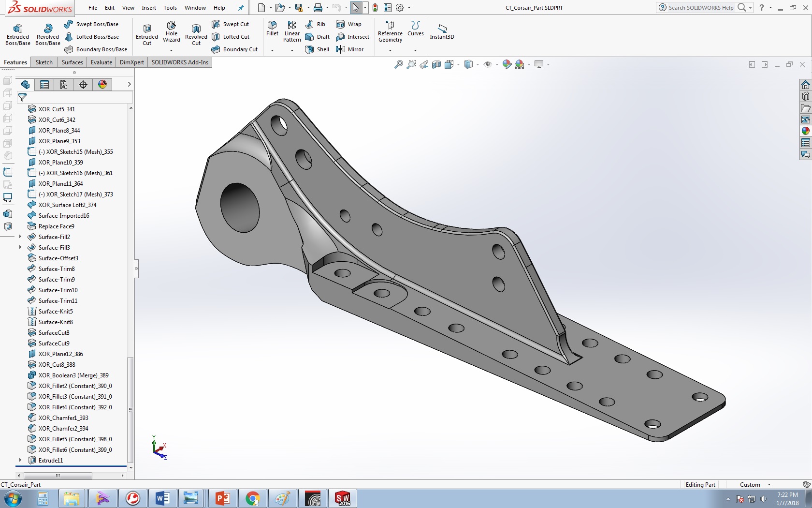Open Reference Geometry tools

(x=390, y=32)
